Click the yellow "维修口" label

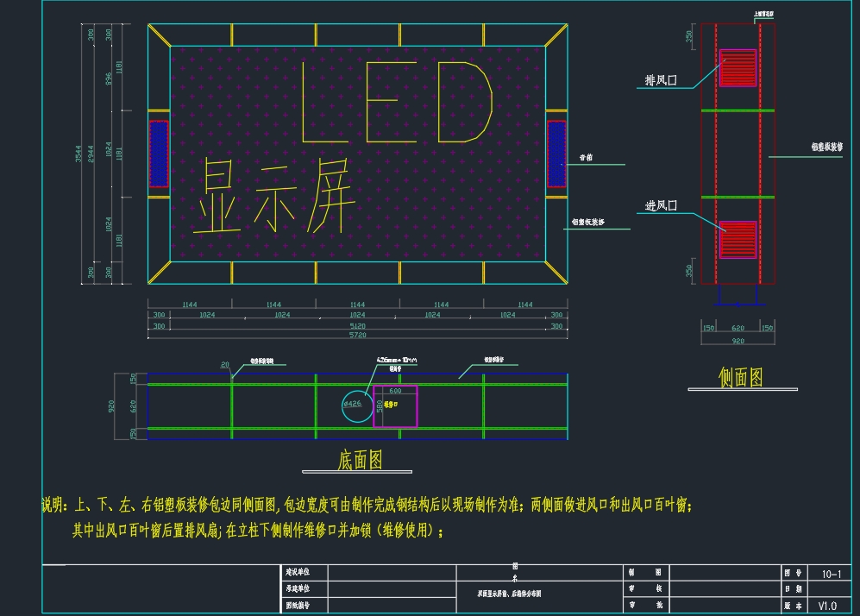(391, 405)
